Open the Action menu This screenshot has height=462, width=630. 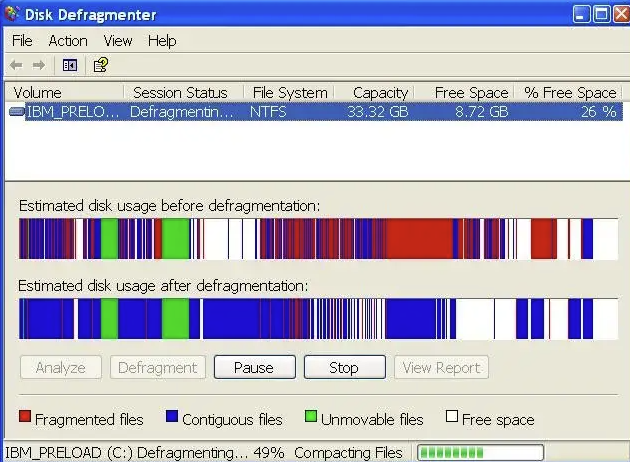click(68, 41)
